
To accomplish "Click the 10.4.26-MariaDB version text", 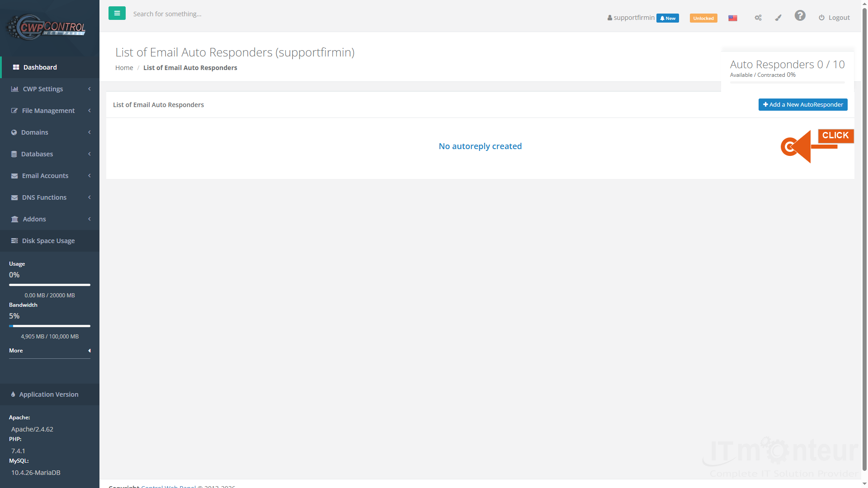I will [x=36, y=473].
